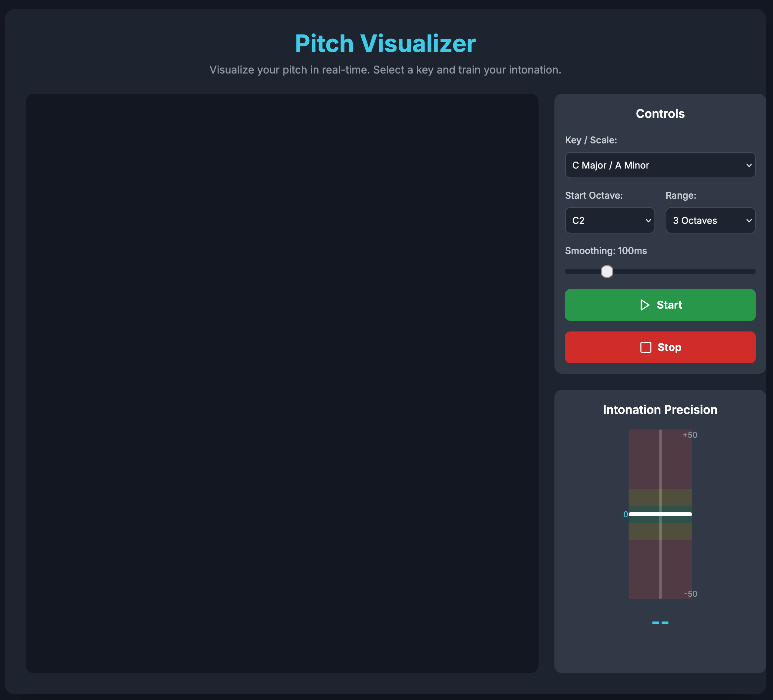Click the -50 label on precision meter
This screenshot has width=773, height=700.
click(x=690, y=594)
